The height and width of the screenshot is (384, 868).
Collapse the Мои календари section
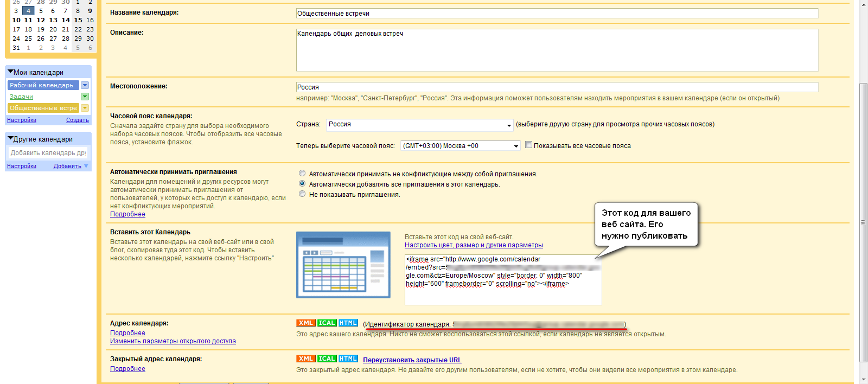point(10,72)
